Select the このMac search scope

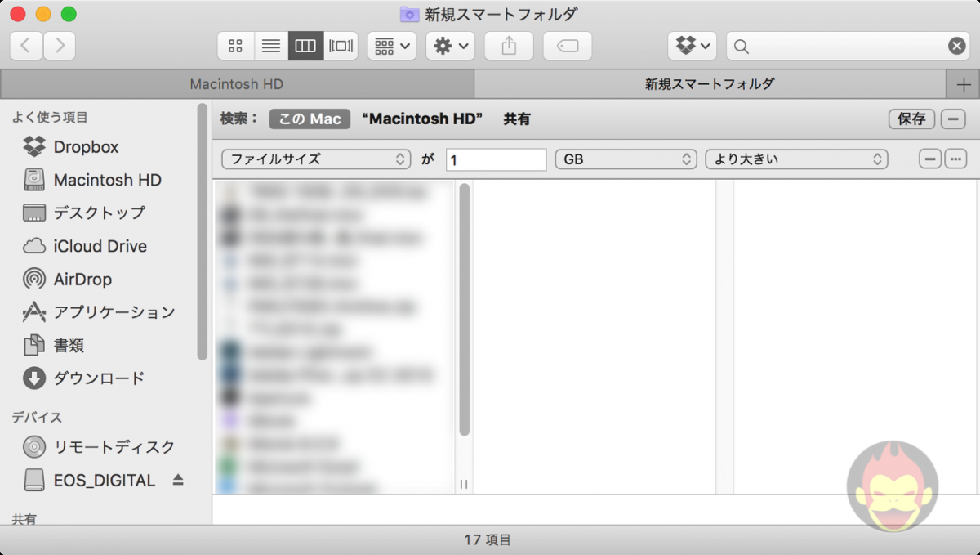coord(310,119)
